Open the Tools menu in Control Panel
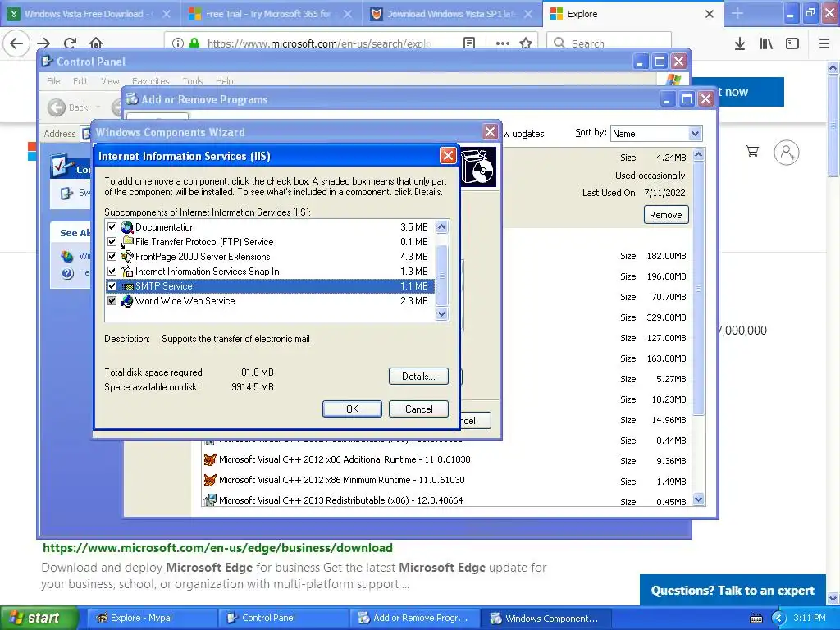The height and width of the screenshot is (630, 840). coord(192,81)
